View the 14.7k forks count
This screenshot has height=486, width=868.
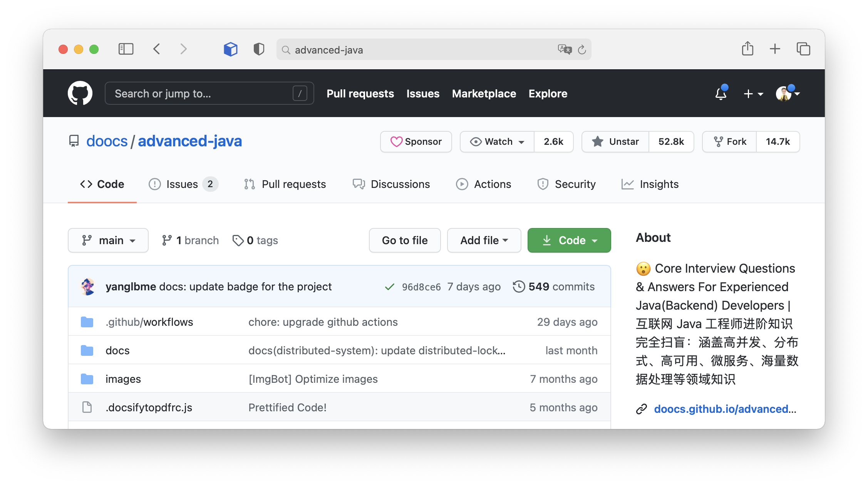pos(778,142)
